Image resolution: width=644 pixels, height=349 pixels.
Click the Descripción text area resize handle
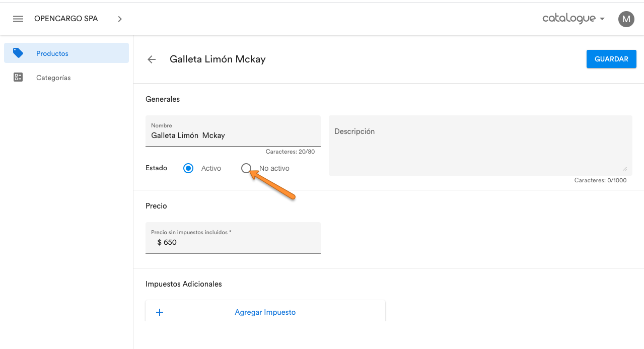click(625, 169)
